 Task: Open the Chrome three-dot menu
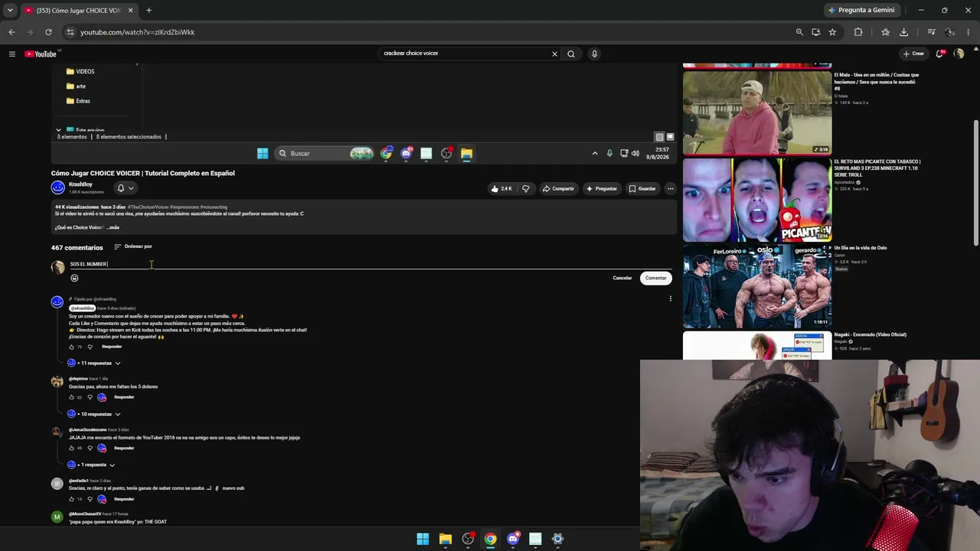(x=969, y=32)
